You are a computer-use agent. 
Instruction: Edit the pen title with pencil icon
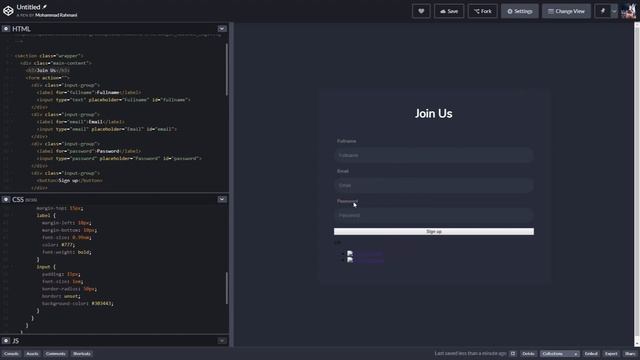coord(45,7)
